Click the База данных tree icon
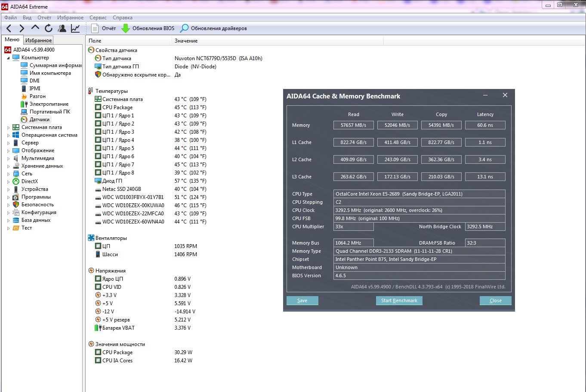This screenshot has height=392, width=586. pyautogui.click(x=16, y=220)
